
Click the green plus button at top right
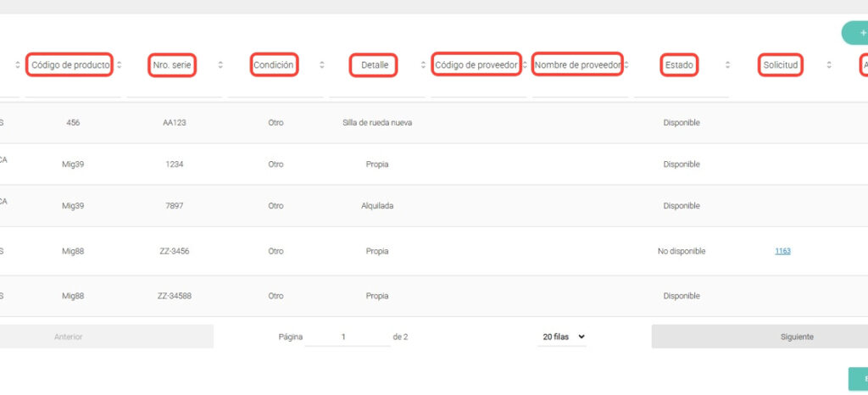pos(856,33)
